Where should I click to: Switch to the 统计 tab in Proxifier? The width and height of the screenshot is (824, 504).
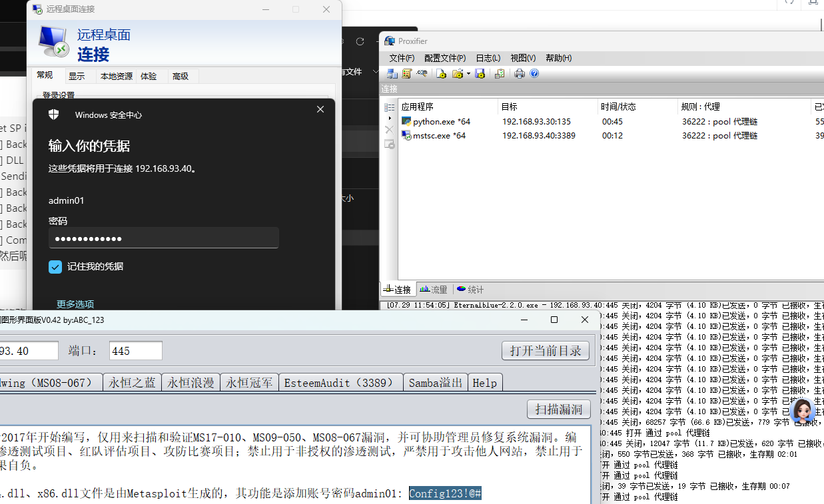(x=470, y=289)
